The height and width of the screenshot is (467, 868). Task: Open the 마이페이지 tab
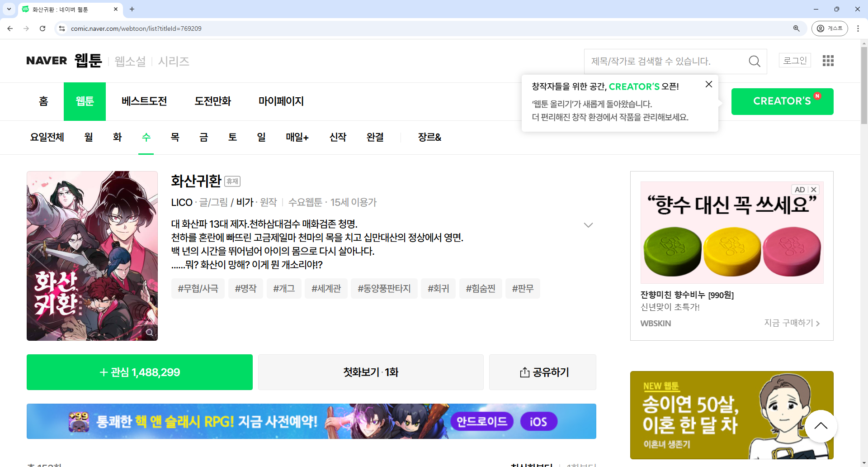[281, 101]
